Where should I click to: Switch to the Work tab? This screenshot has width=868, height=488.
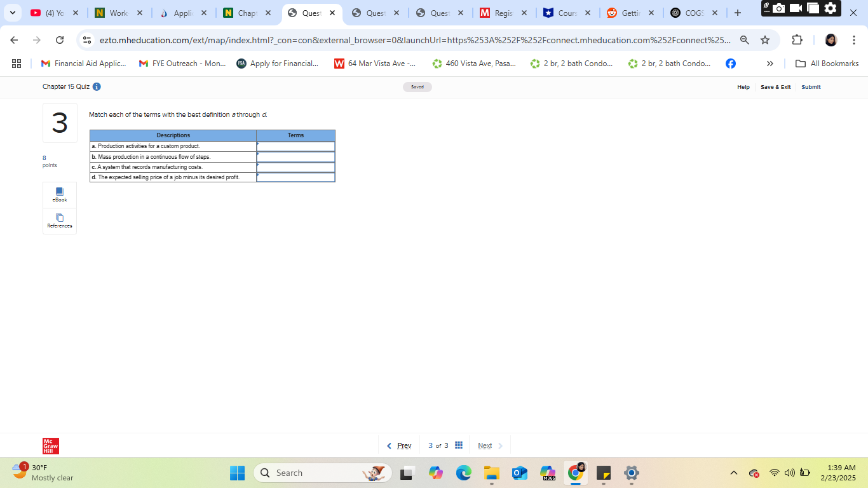pos(119,13)
